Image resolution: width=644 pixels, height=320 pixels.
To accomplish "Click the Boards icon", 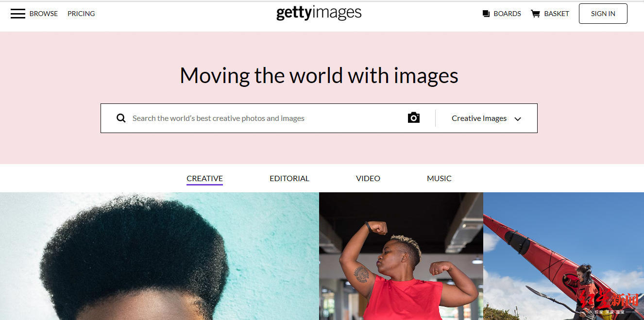I will (x=486, y=14).
